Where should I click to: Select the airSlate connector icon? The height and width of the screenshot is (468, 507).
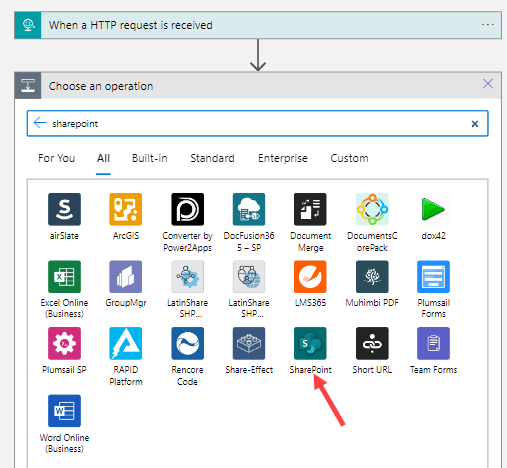pos(64,209)
